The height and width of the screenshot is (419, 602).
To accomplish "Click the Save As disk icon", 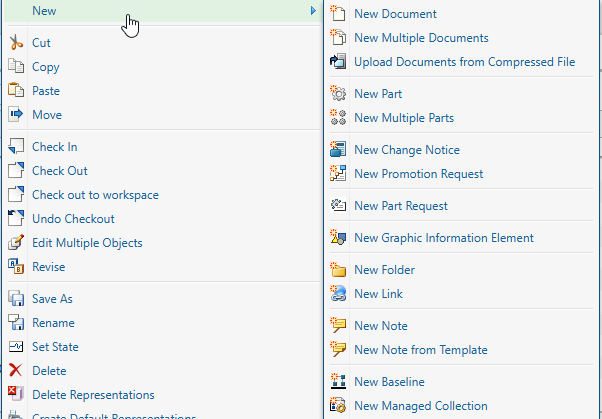I will coord(15,299).
